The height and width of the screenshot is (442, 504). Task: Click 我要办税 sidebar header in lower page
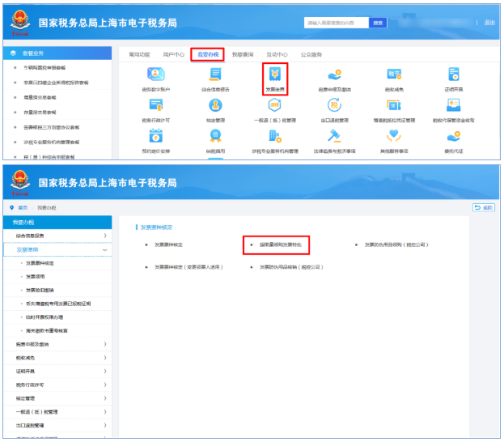(57, 223)
